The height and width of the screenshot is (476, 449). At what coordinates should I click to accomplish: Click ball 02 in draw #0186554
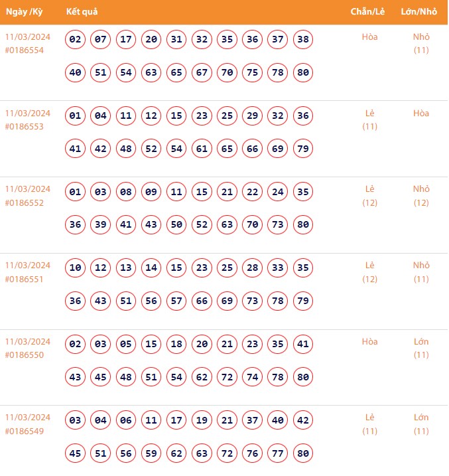pyautogui.click(x=76, y=40)
